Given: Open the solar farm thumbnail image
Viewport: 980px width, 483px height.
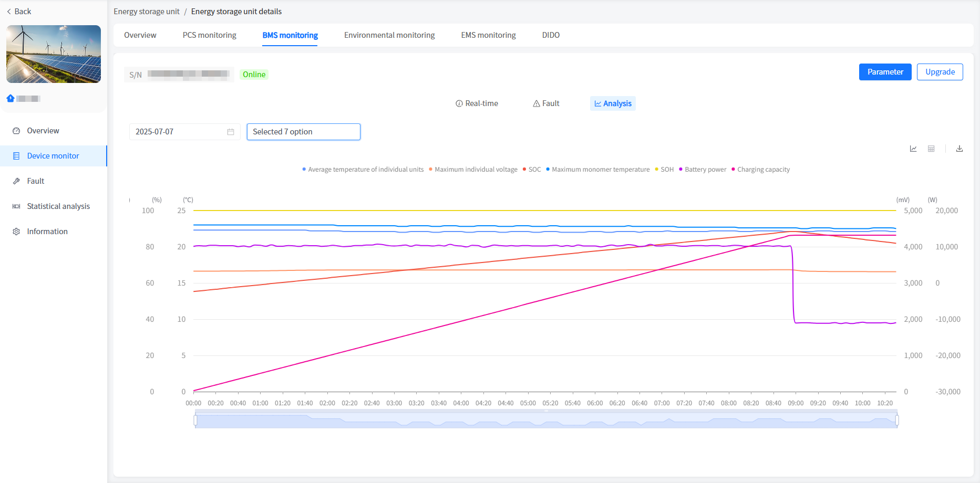Looking at the screenshot, I should click(54, 54).
